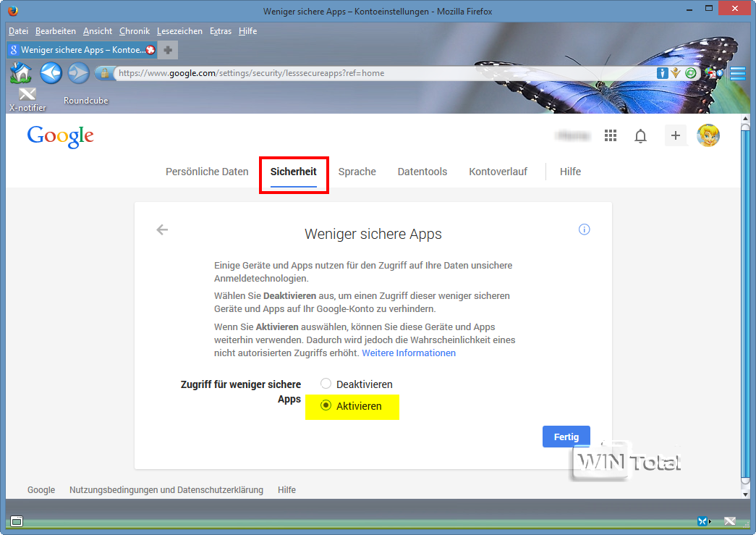Go forward with the blue forward arrow
Viewport: 756px width, 535px height.
[x=78, y=73]
